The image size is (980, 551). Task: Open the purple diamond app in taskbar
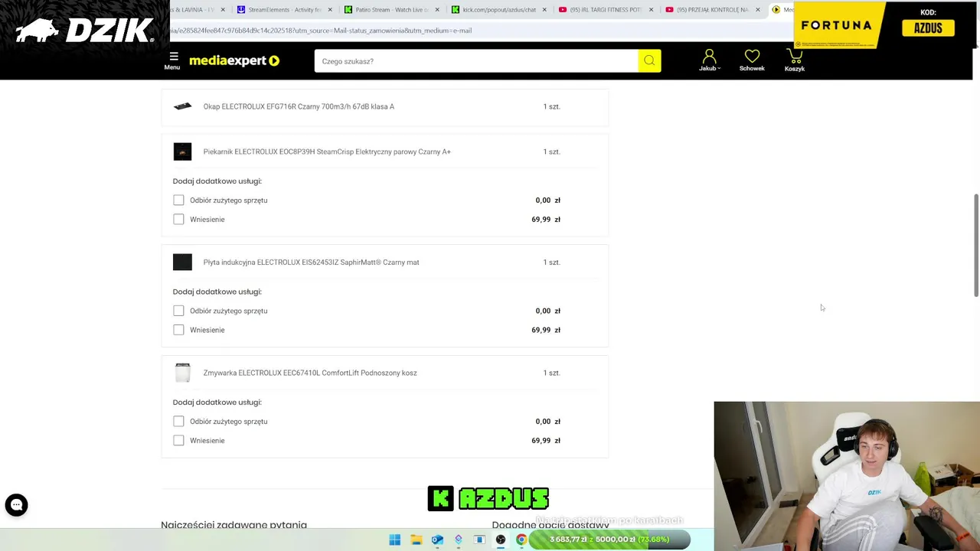458,540
